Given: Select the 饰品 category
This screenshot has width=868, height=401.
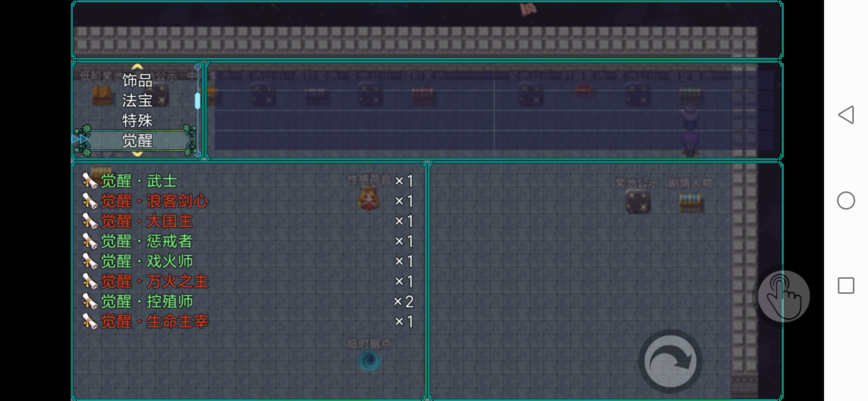Looking at the screenshot, I should click(137, 81).
